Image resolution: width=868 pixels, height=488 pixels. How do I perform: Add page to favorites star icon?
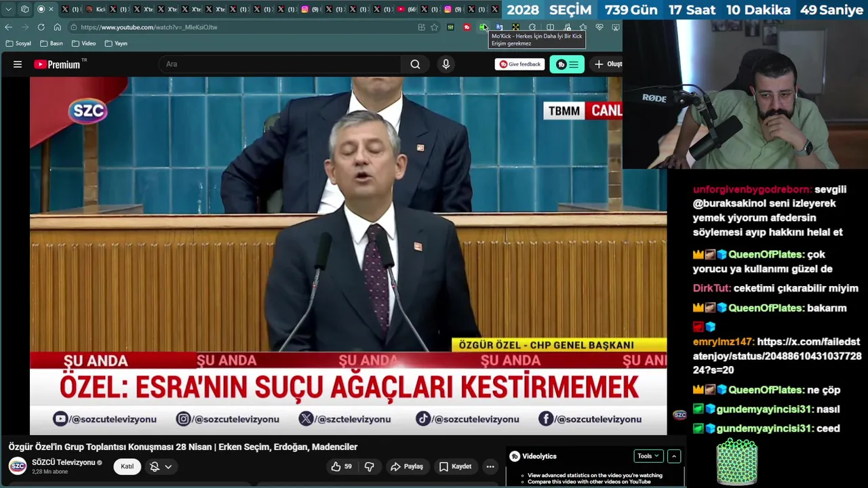[x=435, y=27]
